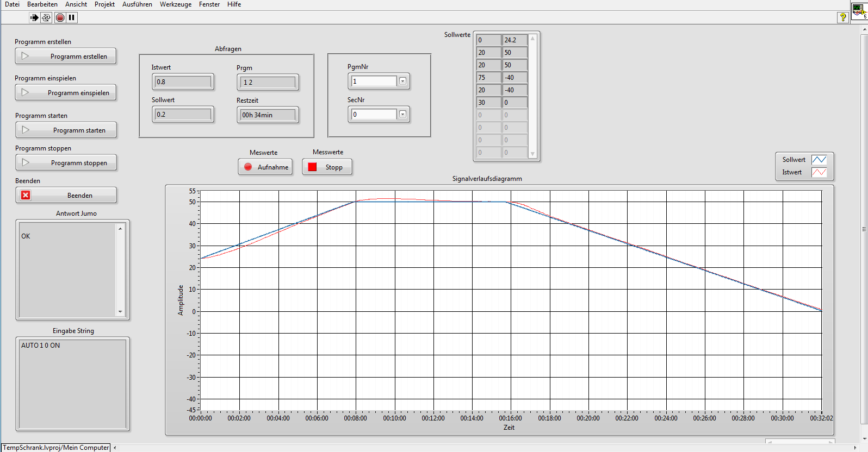Open the yellow context help question mark
The image size is (868, 452).
(843, 17)
